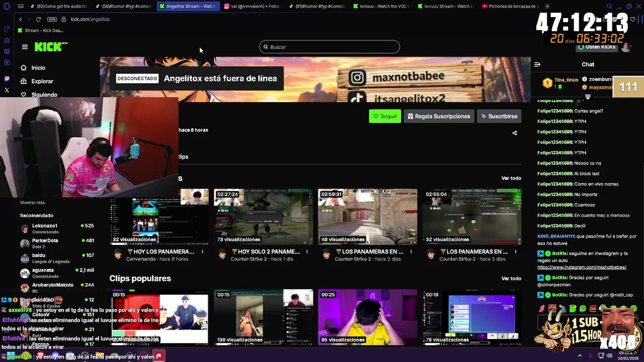Play the 00:15 clip with 138 visualizaciones
This screenshot has width=644, height=362.
[x=263, y=317]
